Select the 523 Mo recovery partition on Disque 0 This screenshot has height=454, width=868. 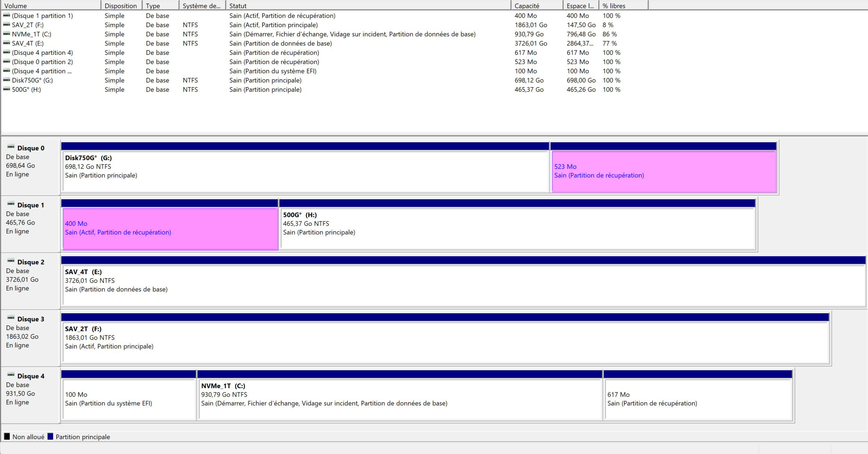pyautogui.click(x=664, y=171)
